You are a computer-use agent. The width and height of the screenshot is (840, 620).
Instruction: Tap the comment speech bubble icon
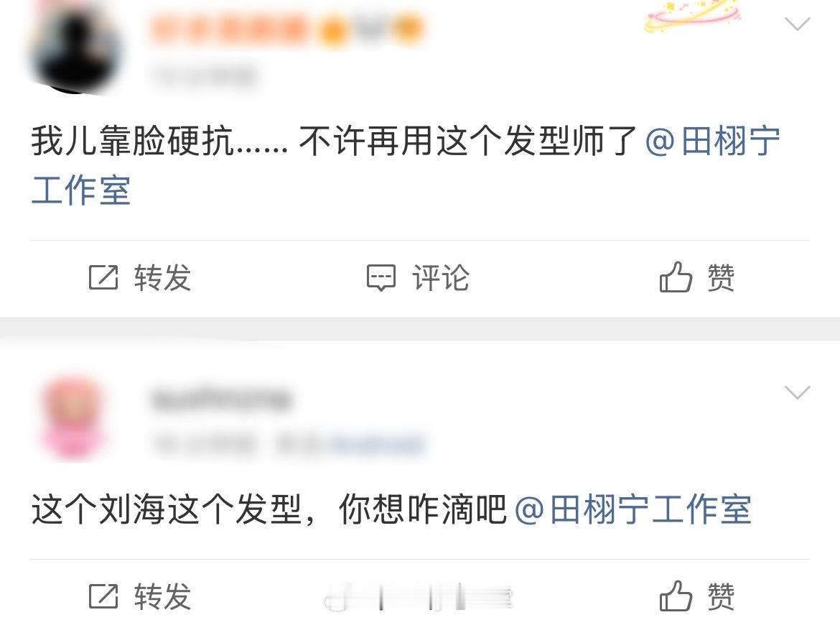point(381,277)
